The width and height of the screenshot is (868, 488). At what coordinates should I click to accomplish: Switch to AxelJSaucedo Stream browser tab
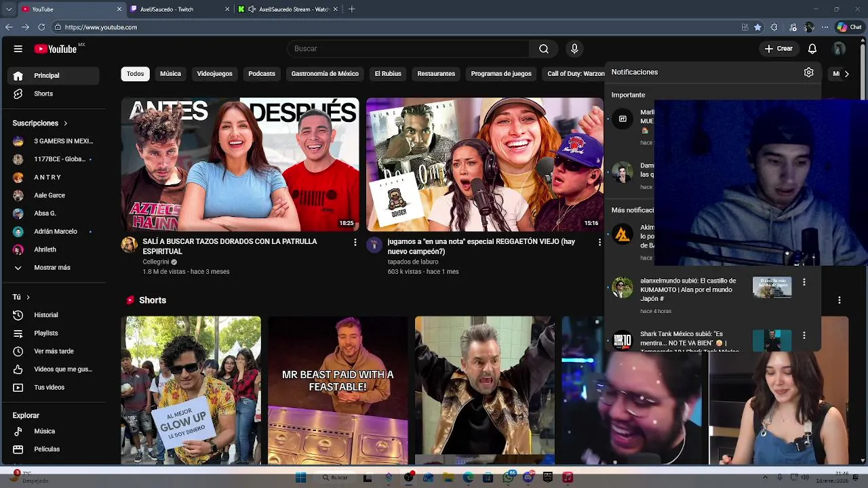coord(288,9)
